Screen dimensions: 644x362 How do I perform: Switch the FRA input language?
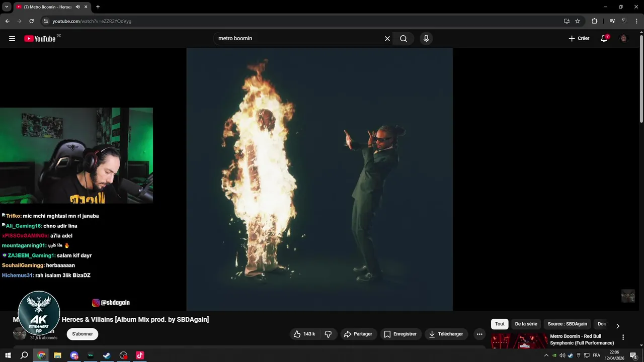pos(597,355)
